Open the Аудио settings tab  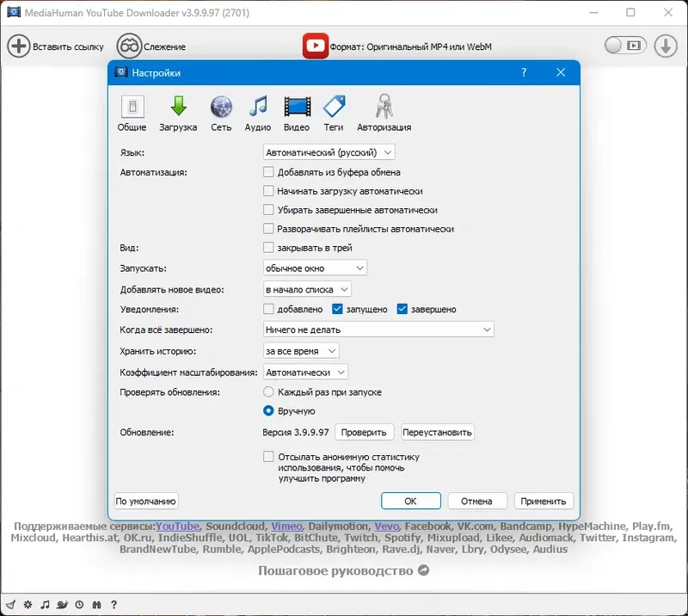(x=258, y=114)
